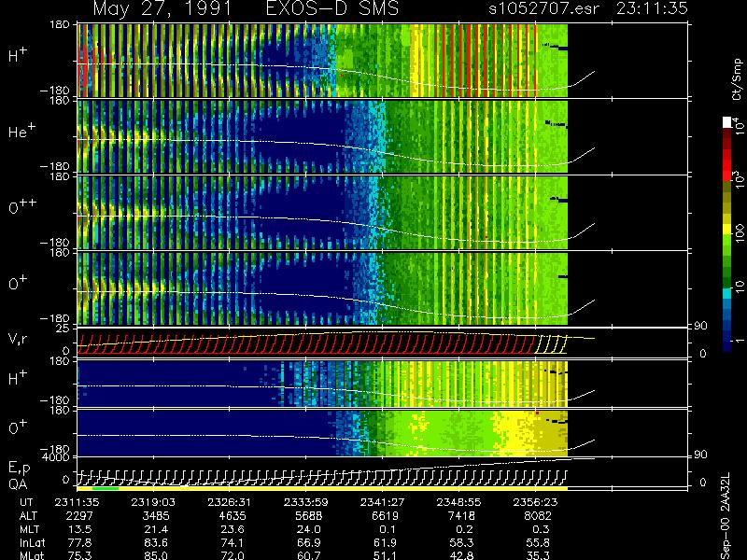Select altitude value '7418'
The height and width of the screenshot is (560, 747).
pos(461,516)
